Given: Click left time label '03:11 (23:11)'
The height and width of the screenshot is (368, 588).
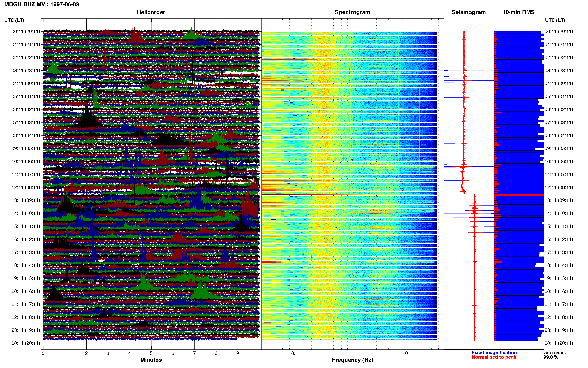Looking at the screenshot, I should click(26, 71).
